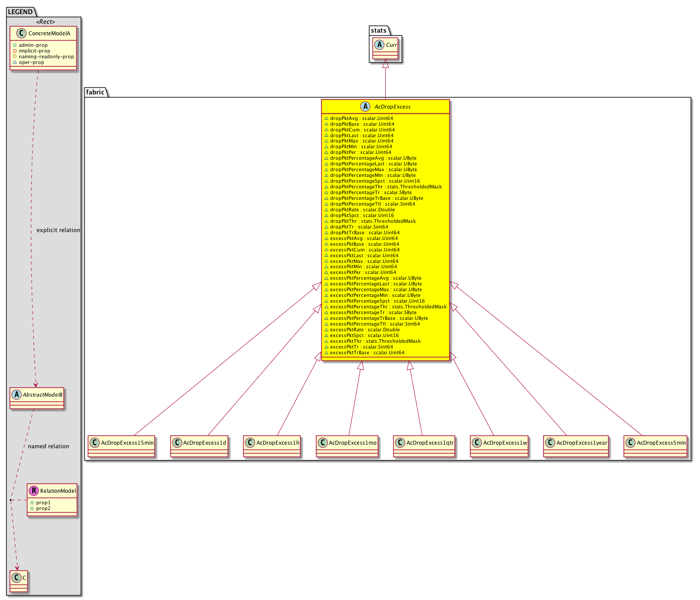Click the RelationModel R icon
This screenshot has width=700, height=600.
point(34,491)
